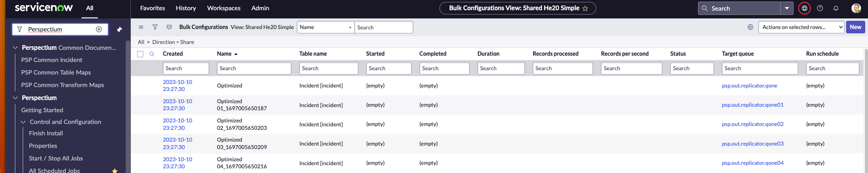
Task: Click the Started column header
Action: (x=375, y=54)
